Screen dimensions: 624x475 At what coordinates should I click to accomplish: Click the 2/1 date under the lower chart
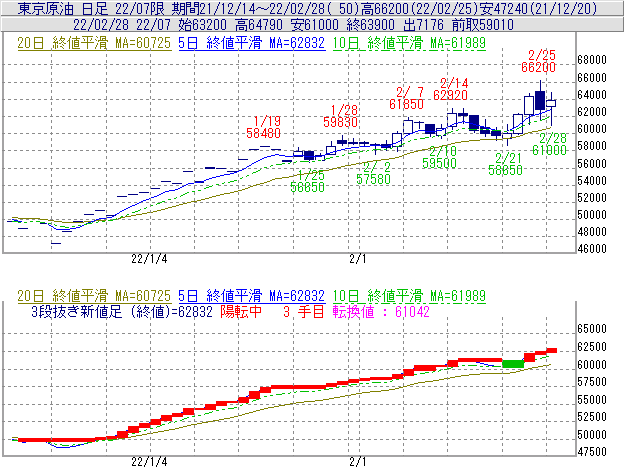[x=358, y=462]
